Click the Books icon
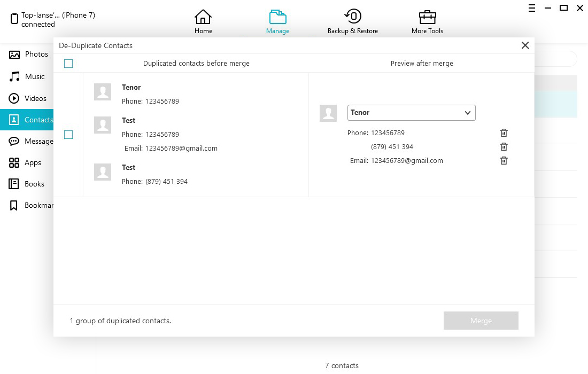 point(13,184)
